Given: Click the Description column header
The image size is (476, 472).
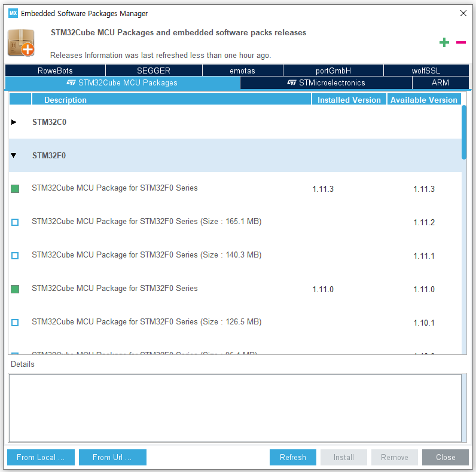Looking at the screenshot, I should 172,100.
